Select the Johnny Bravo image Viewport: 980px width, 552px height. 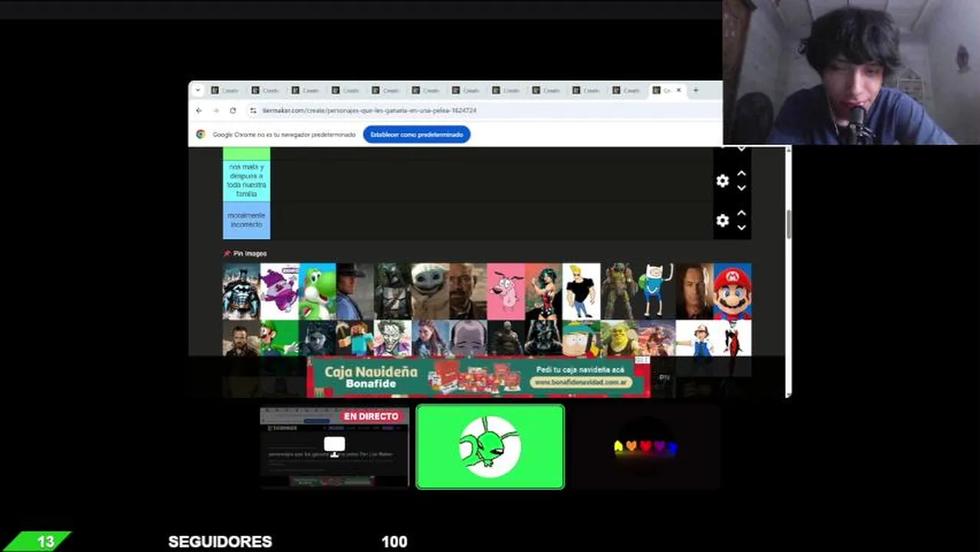point(581,291)
